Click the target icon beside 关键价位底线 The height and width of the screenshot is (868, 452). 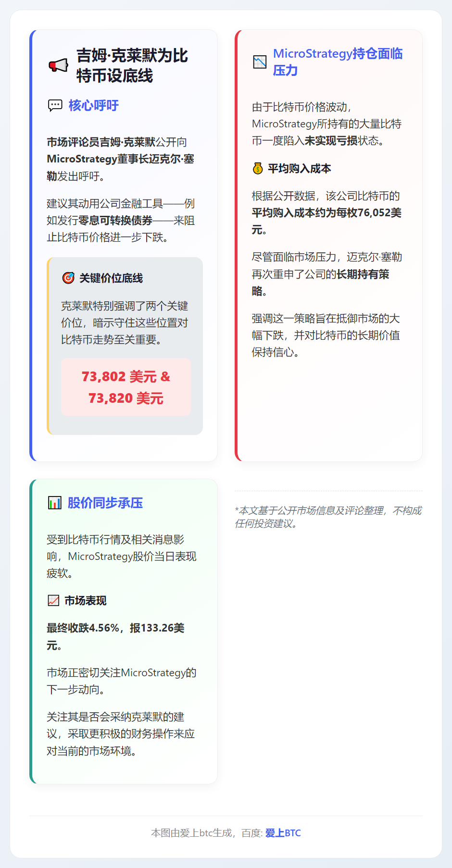coord(68,278)
